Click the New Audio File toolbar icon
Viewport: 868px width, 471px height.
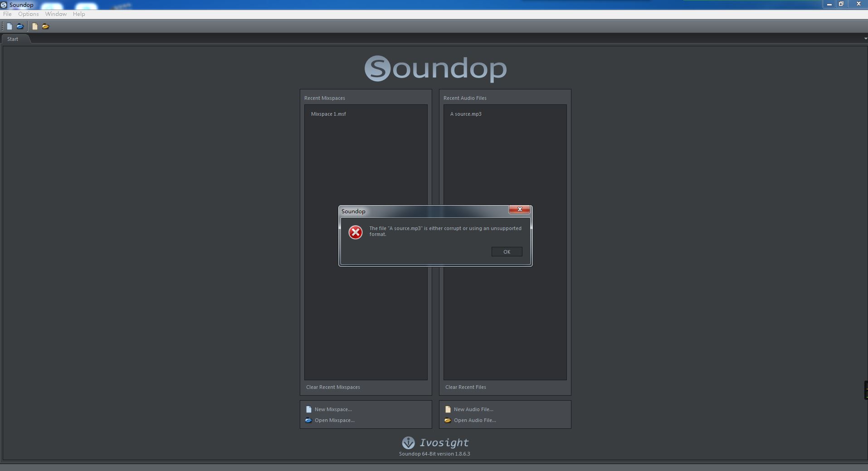point(34,26)
